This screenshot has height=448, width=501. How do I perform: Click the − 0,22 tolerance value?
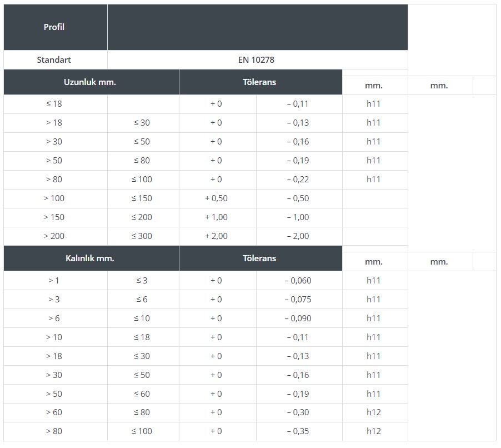tap(298, 179)
